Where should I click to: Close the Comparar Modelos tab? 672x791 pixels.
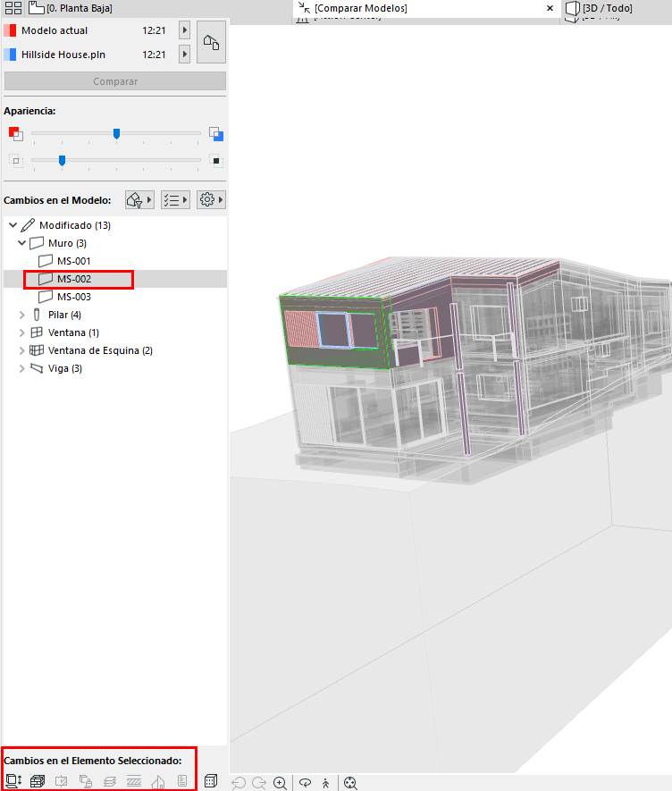tap(550, 8)
